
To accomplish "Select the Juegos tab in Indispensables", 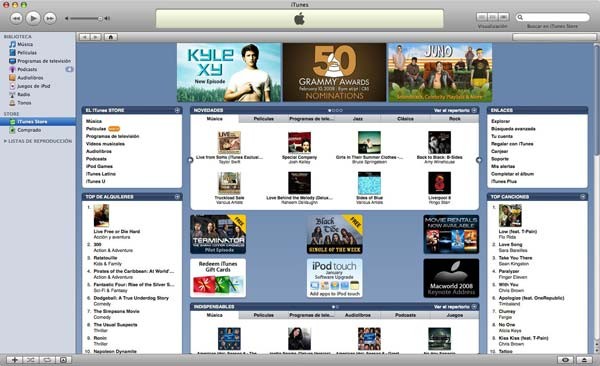I will [x=455, y=315].
